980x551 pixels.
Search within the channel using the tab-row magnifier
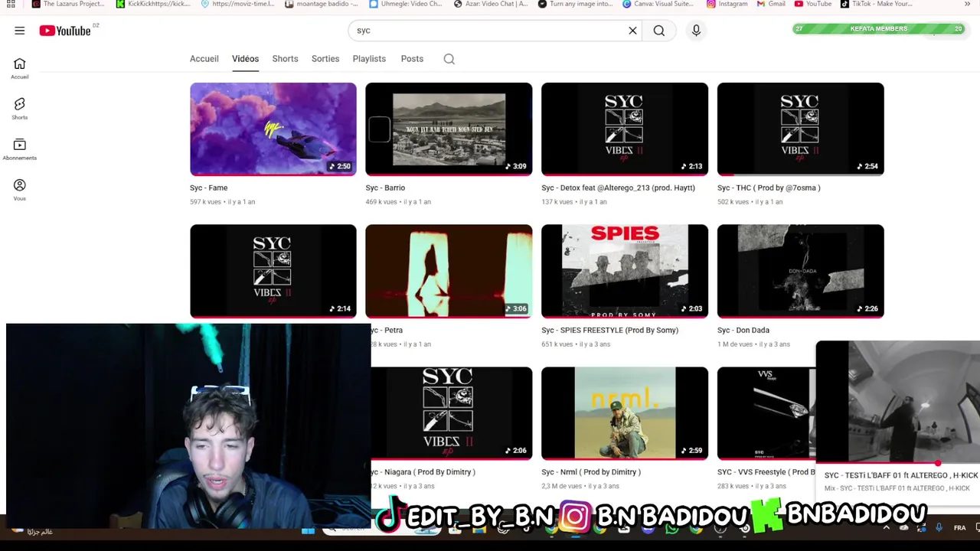coord(449,59)
